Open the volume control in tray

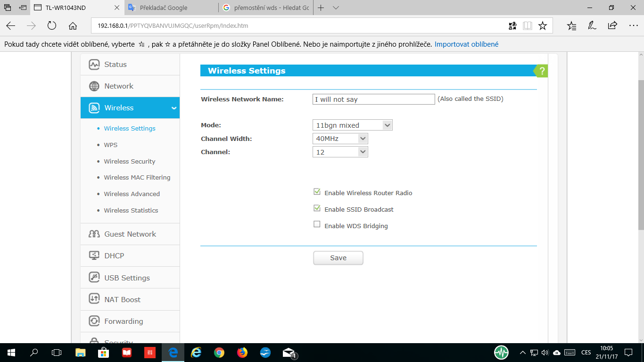545,353
